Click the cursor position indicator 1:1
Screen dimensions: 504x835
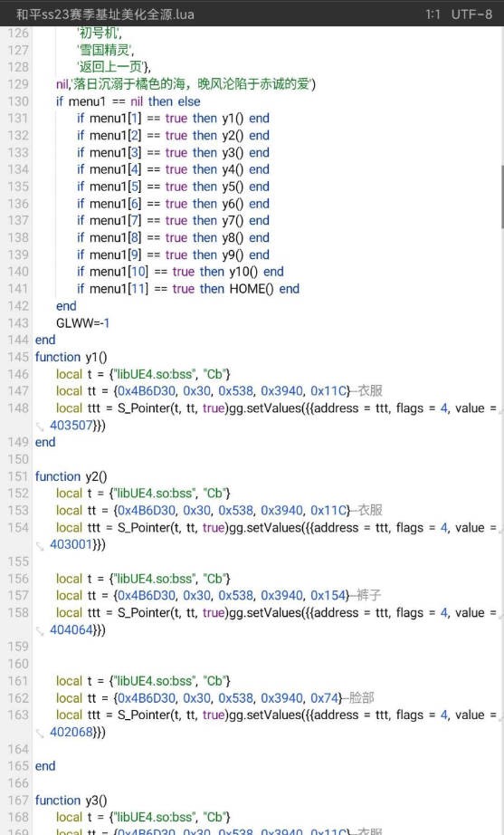point(433,14)
